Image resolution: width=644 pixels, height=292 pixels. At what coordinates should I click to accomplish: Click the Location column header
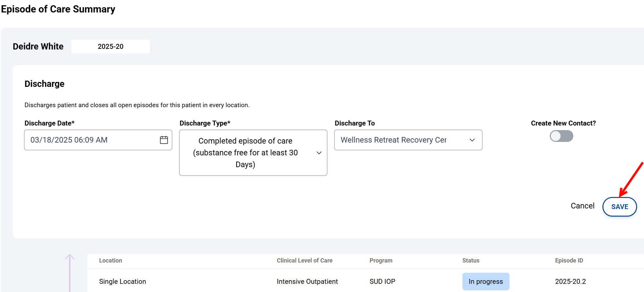click(111, 261)
